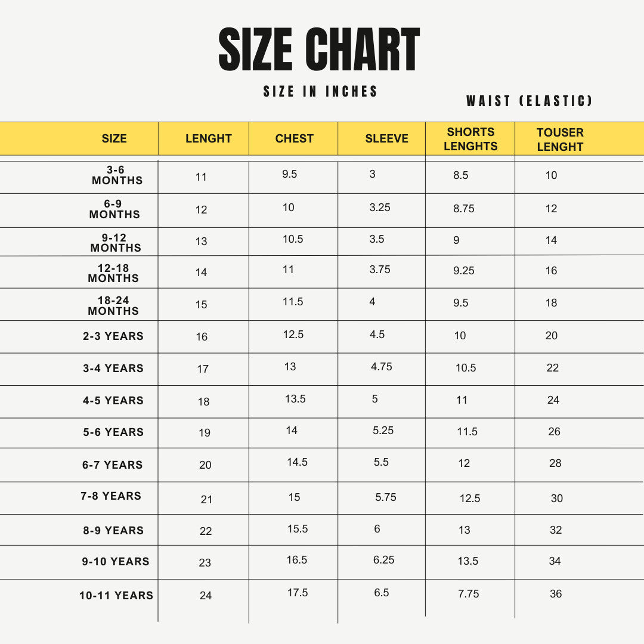Click the 3-6 MONTHS row label
The height and width of the screenshot is (644, 644).
pyautogui.click(x=117, y=175)
